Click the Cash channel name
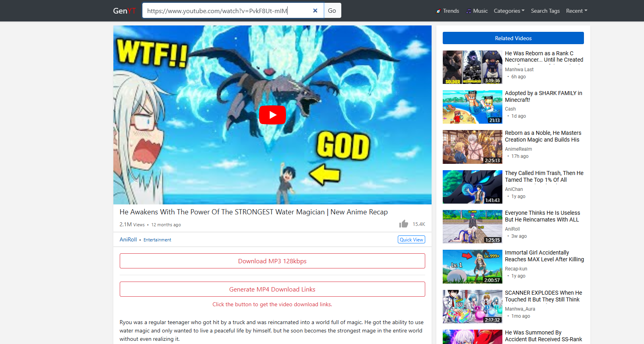Screen dimensions: 644x344 [x=510, y=109]
